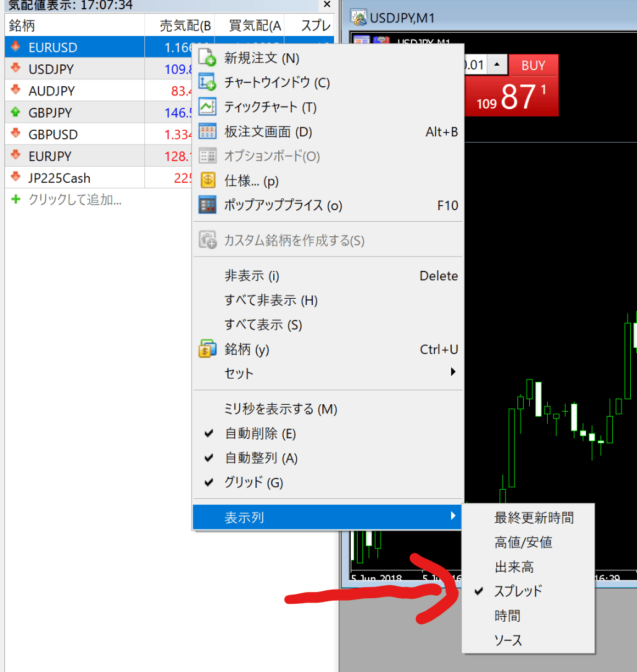This screenshot has width=637, height=672.
Task: Click the BUY button on chart
Action: [534, 65]
